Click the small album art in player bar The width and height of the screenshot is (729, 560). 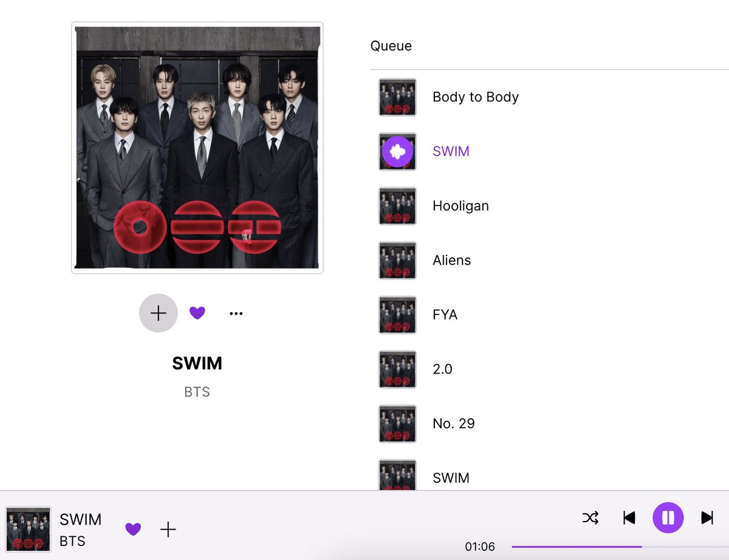click(x=28, y=529)
